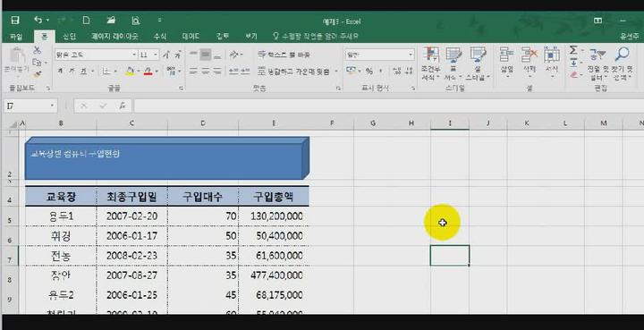Align text to the right
The width and height of the screenshot is (644, 330).
217,72
